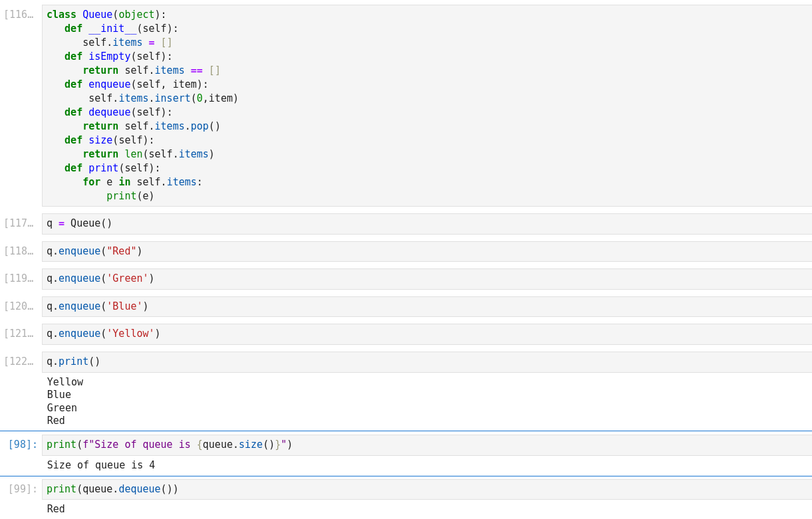The image size is (812, 519).
Task: Click the [116 execution prompt label
Action: [19, 15]
